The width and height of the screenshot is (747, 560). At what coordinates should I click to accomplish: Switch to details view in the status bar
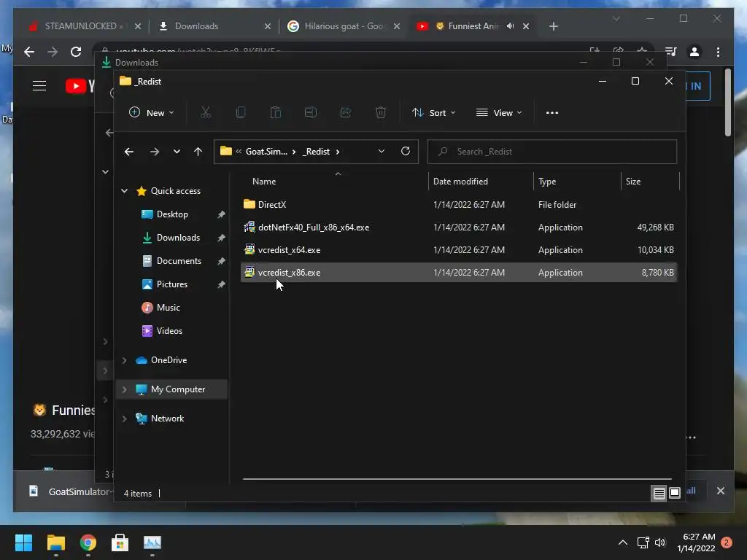[659, 494]
